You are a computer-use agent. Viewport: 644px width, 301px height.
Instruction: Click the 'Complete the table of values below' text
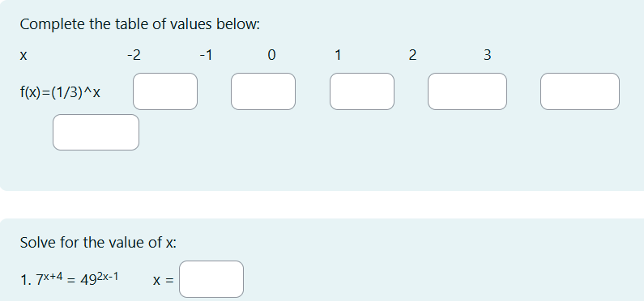(x=140, y=24)
